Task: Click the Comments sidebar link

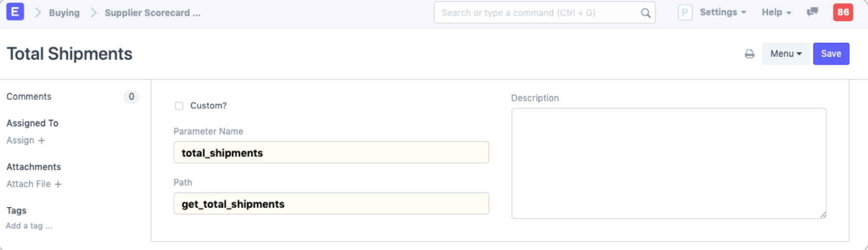Action: pyautogui.click(x=29, y=97)
